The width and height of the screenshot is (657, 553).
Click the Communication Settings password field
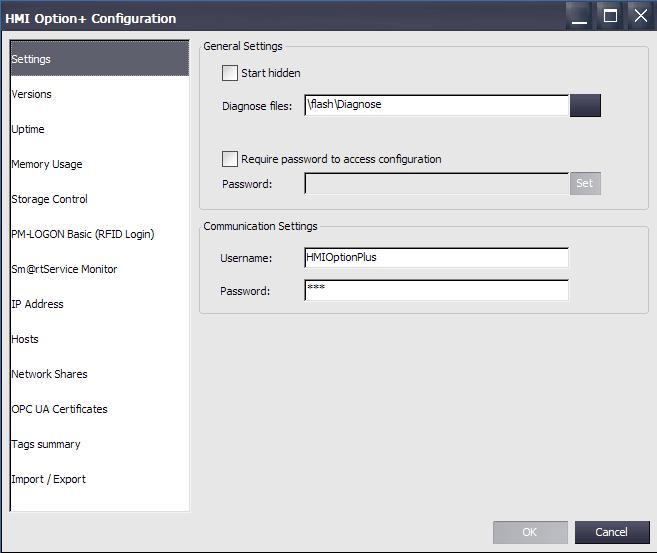coord(437,290)
